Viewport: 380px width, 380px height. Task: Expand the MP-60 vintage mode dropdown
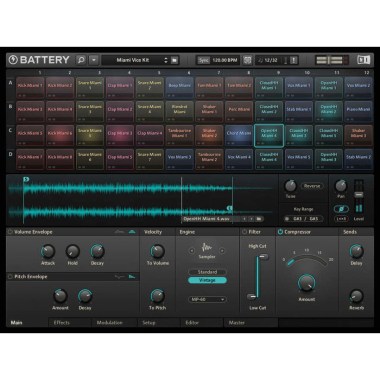[x=207, y=300]
